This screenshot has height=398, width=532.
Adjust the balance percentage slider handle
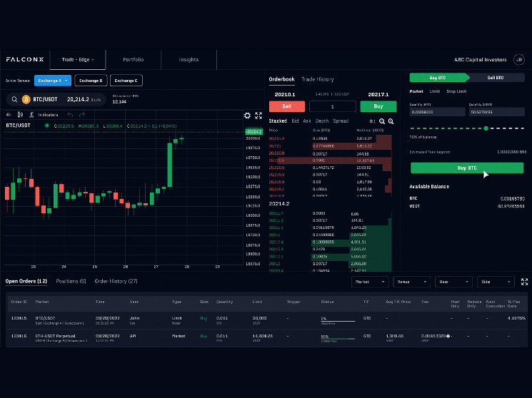[486, 128]
